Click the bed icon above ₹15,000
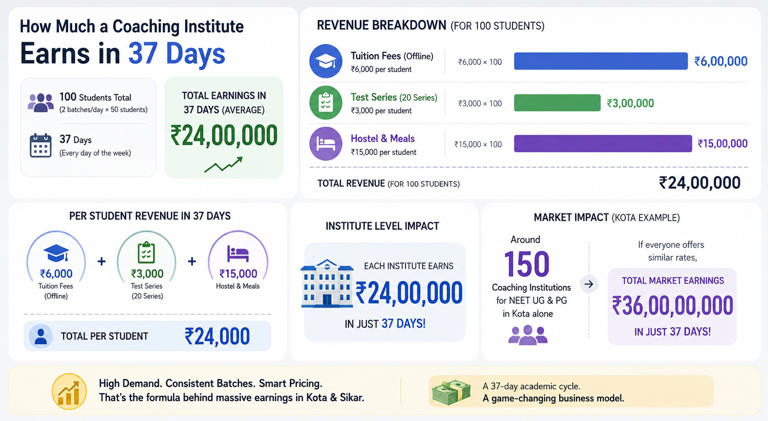Viewport: 768px width, 421px height. 238,254
